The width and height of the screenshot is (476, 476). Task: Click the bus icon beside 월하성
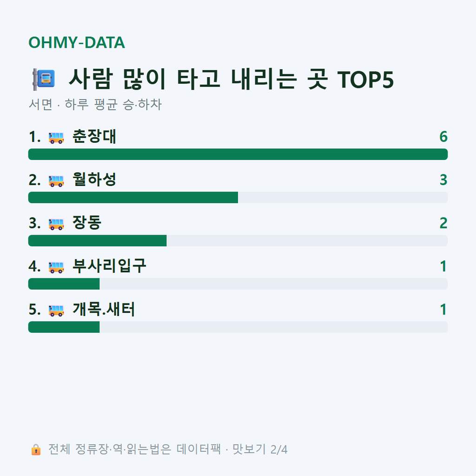(56, 181)
